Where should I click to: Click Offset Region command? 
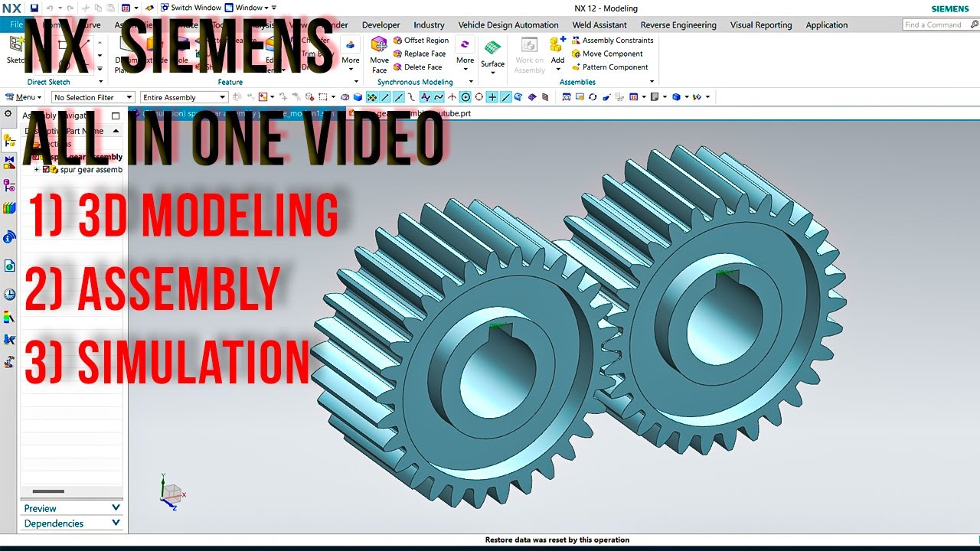click(421, 41)
